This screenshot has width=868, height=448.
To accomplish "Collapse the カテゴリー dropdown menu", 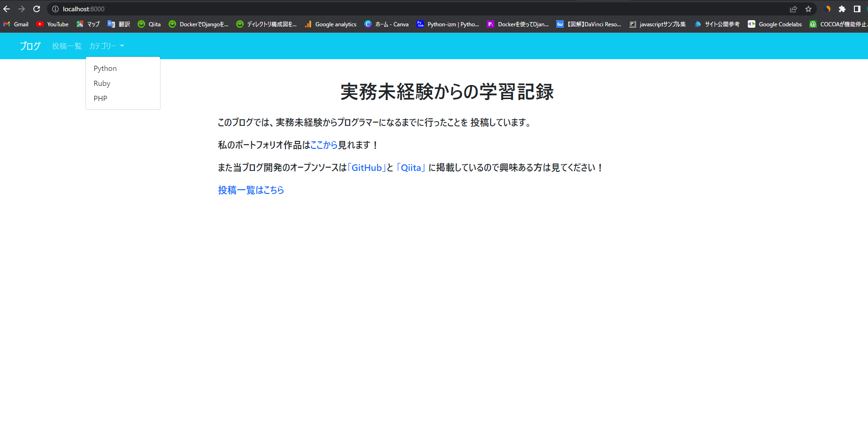I will point(107,46).
